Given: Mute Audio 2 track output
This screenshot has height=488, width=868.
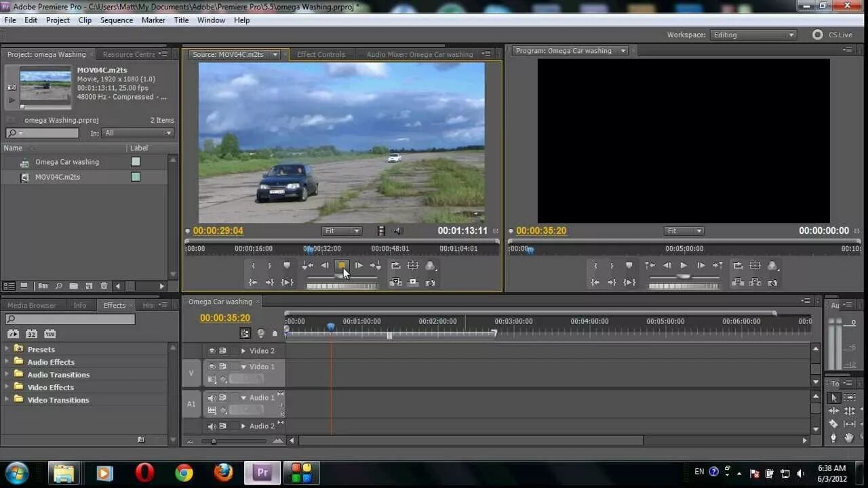Looking at the screenshot, I should (x=212, y=426).
